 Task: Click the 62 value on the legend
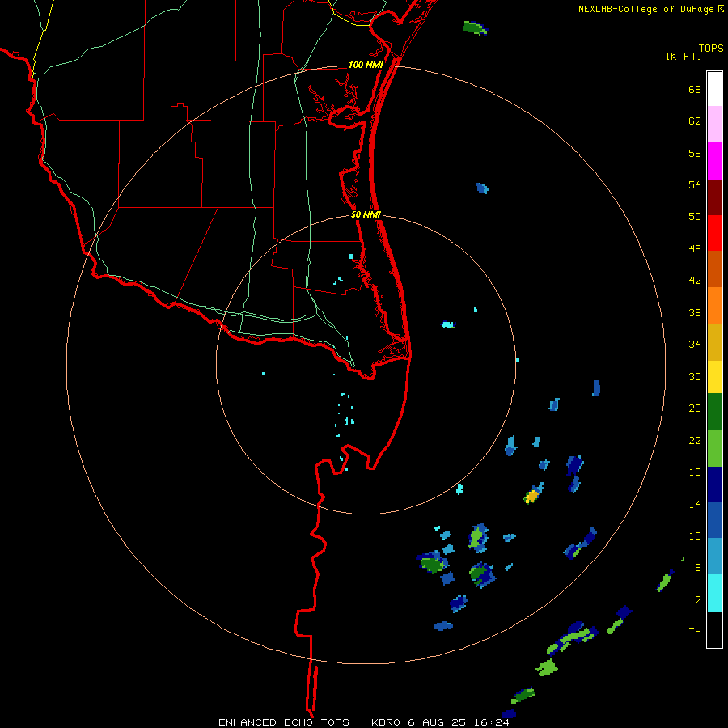(695, 121)
